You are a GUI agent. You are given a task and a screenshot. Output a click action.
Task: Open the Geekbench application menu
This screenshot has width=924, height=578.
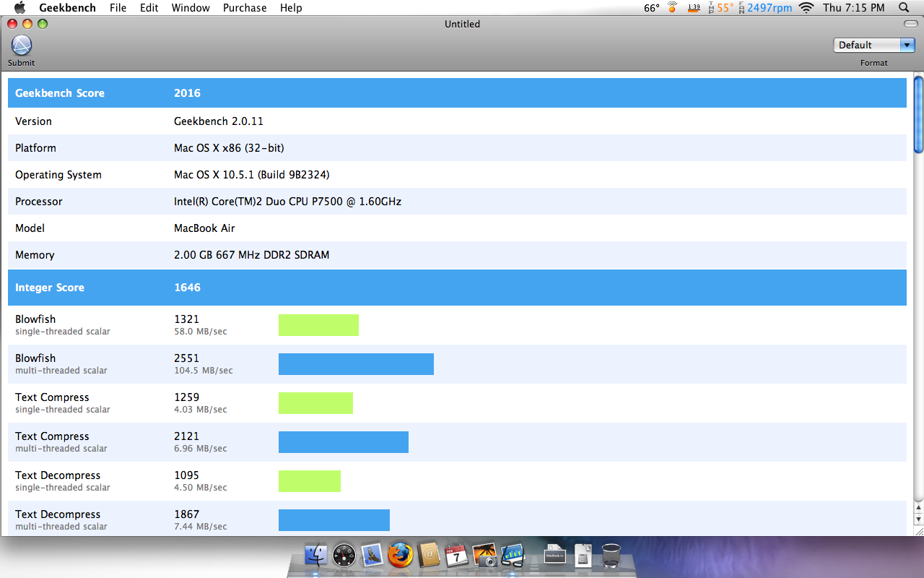66,7
